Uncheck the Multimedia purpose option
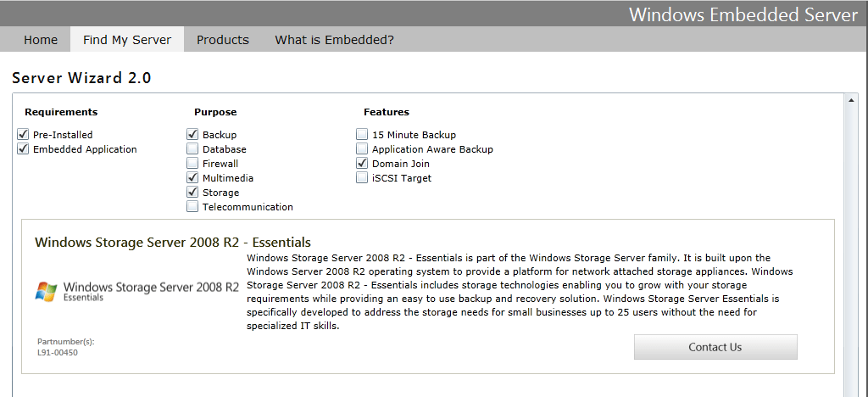Viewport: 868px width, 397px height. click(192, 178)
